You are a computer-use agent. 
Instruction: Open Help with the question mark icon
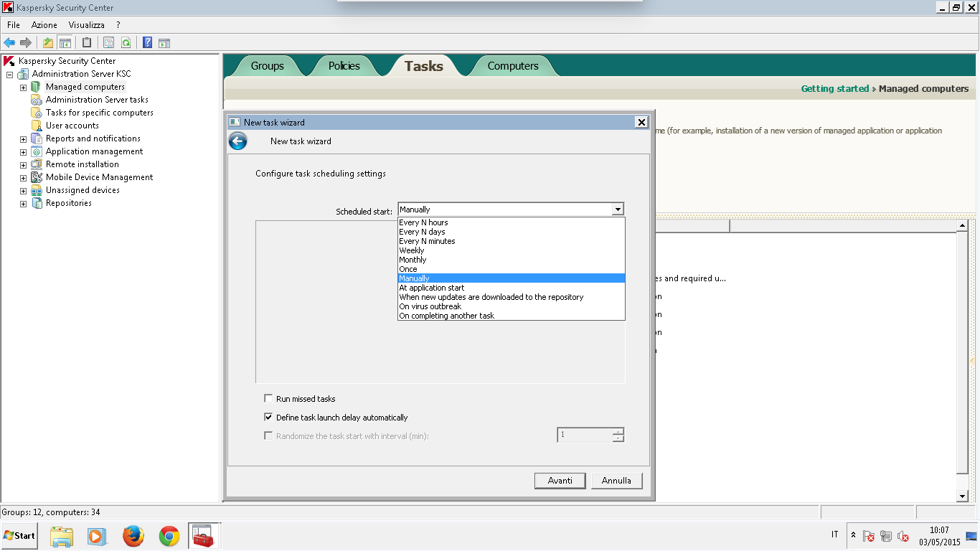(x=147, y=42)
